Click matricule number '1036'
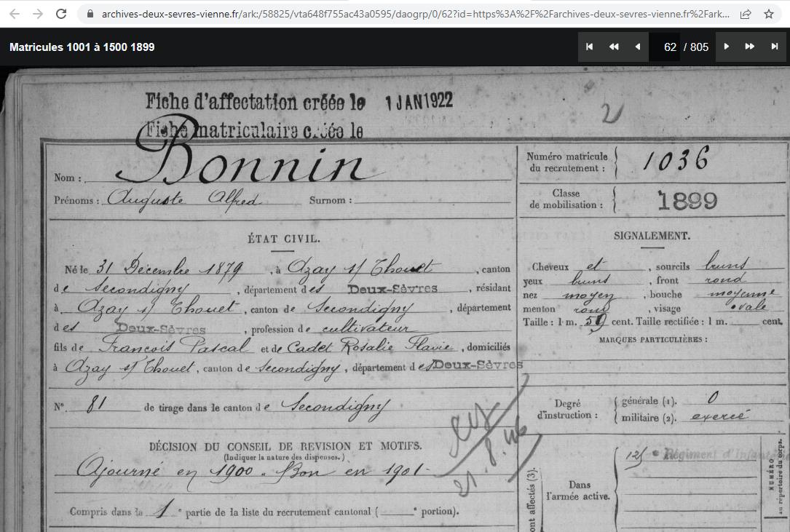The image size is (790, 532). (676, 159)
